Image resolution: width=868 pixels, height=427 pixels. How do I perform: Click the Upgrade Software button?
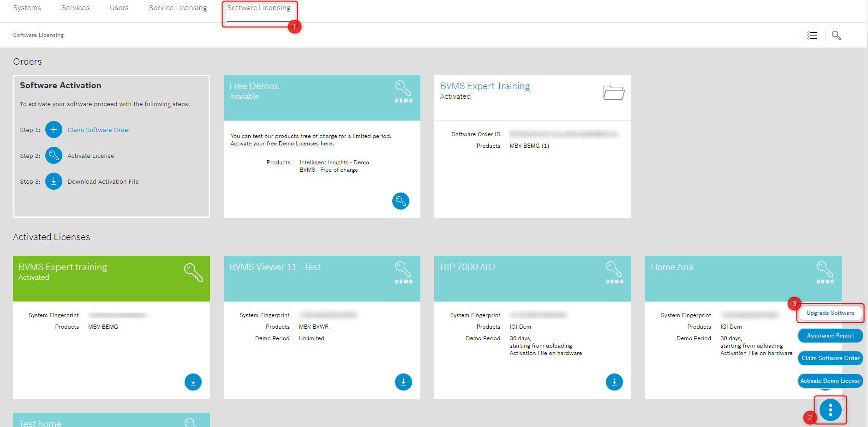tap(830, 313)
